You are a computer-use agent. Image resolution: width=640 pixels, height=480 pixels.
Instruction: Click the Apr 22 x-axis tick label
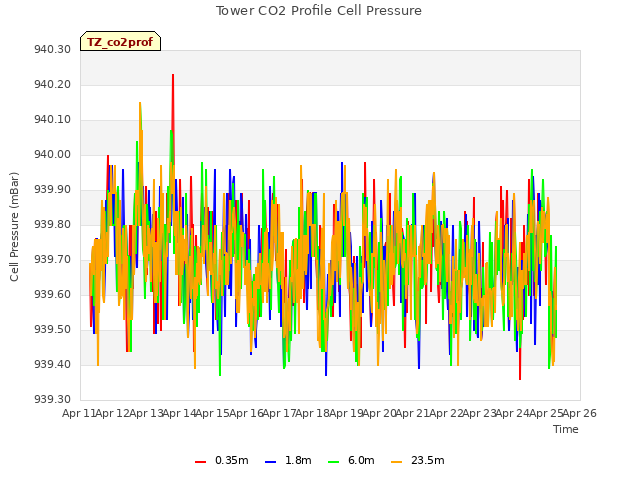coord(446,413)
